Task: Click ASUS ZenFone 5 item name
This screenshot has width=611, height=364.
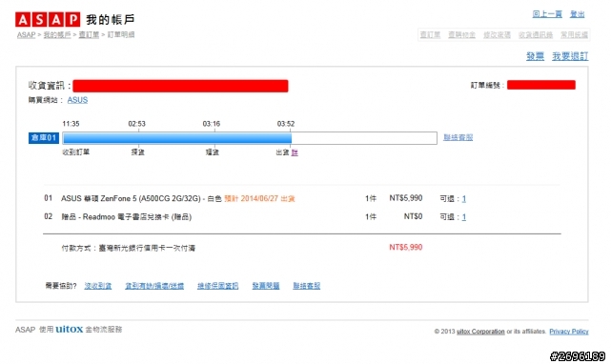Action: 141,198
